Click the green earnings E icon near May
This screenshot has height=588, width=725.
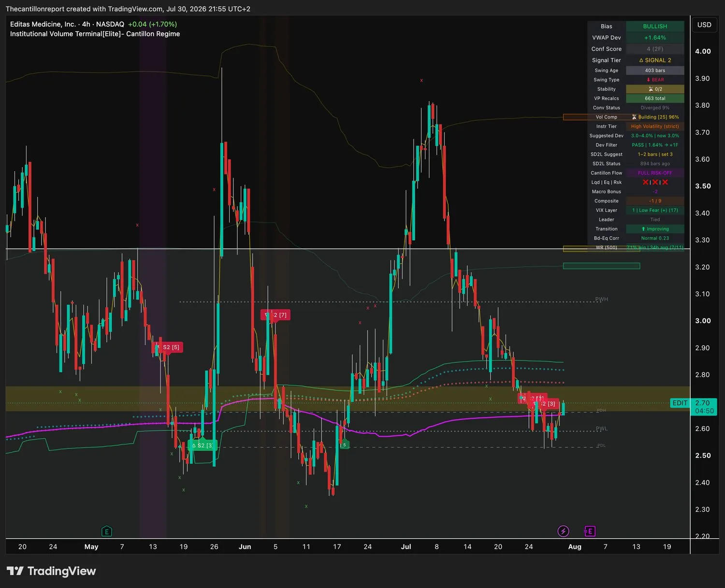point(107,531)
